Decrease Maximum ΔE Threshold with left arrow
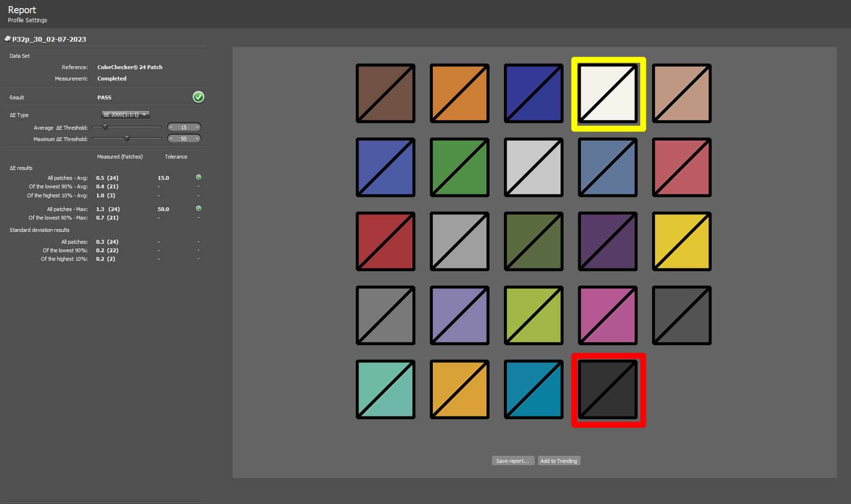This screenshot has width=851, height=504. click(171, 139)
